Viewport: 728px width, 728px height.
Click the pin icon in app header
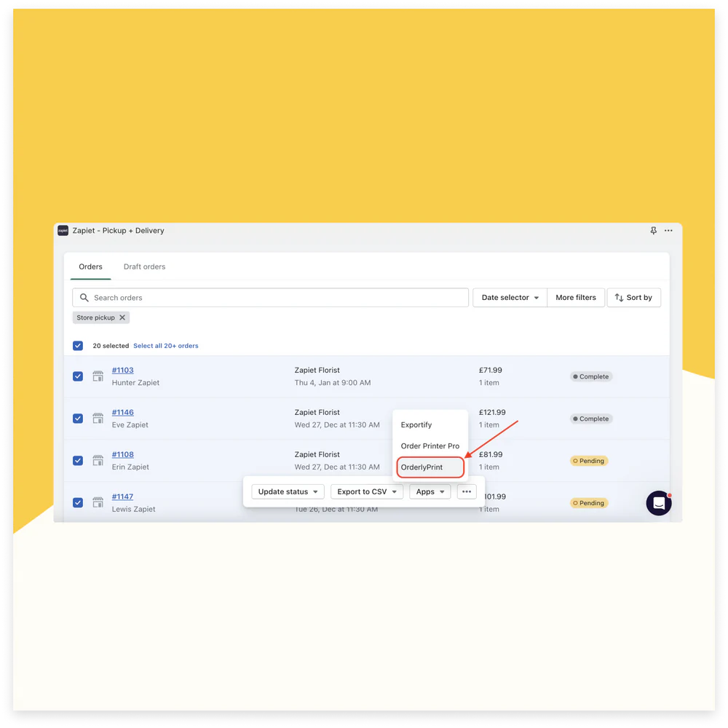[x=653, y=231]
